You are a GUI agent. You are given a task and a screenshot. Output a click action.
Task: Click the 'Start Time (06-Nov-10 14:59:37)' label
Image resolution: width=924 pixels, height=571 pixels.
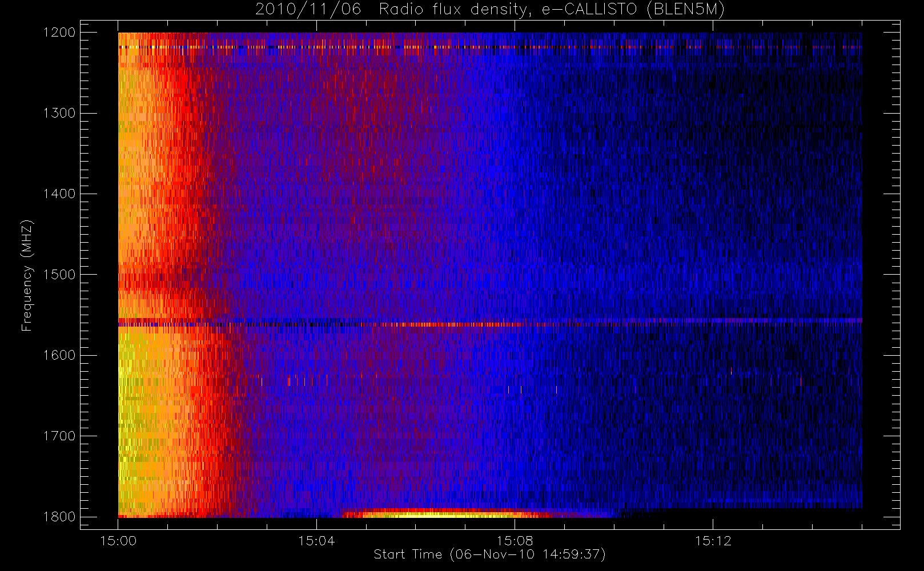coord(489,554)
